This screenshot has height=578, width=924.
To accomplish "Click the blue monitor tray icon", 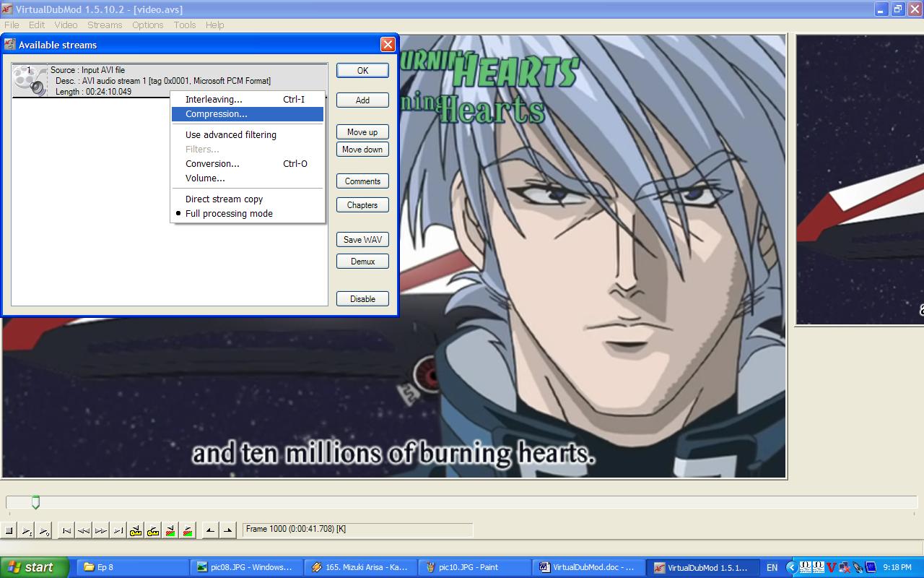I will [870, 567].
